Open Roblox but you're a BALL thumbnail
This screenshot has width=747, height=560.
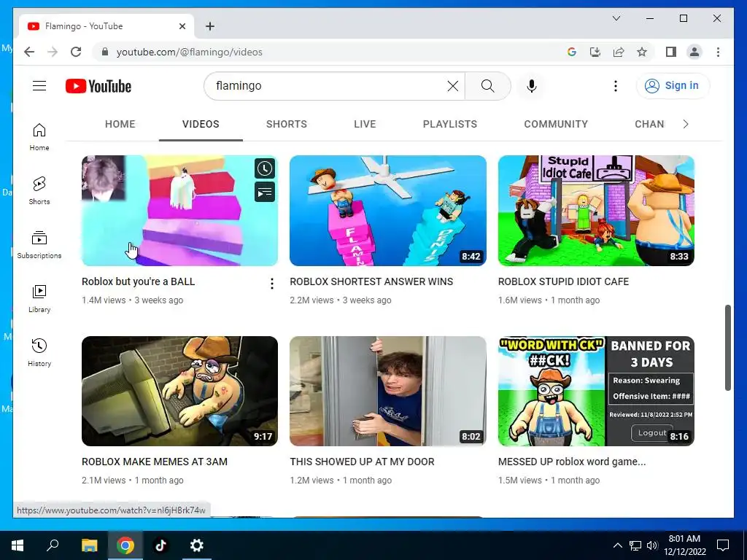[x=179, y=211]
